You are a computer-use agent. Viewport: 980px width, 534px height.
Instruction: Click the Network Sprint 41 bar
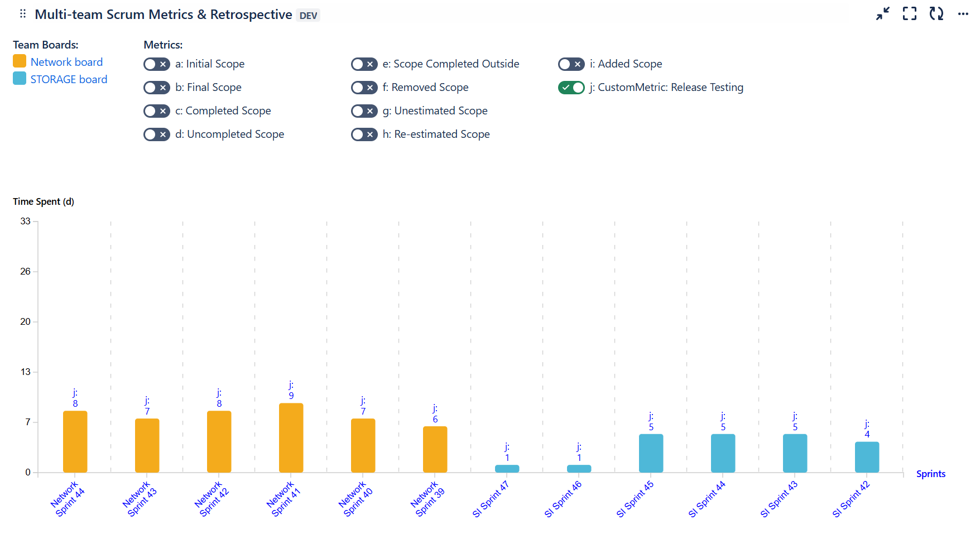coord(291,438)
